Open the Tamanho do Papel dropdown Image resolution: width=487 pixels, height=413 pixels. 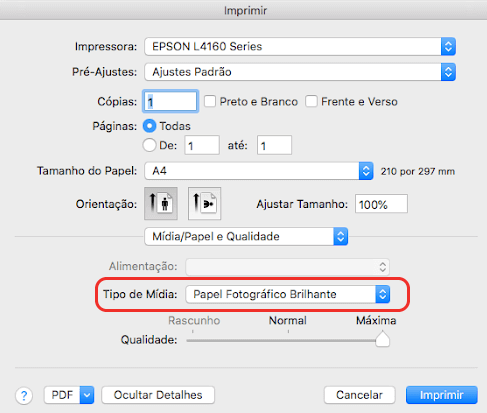coord(259,171)
